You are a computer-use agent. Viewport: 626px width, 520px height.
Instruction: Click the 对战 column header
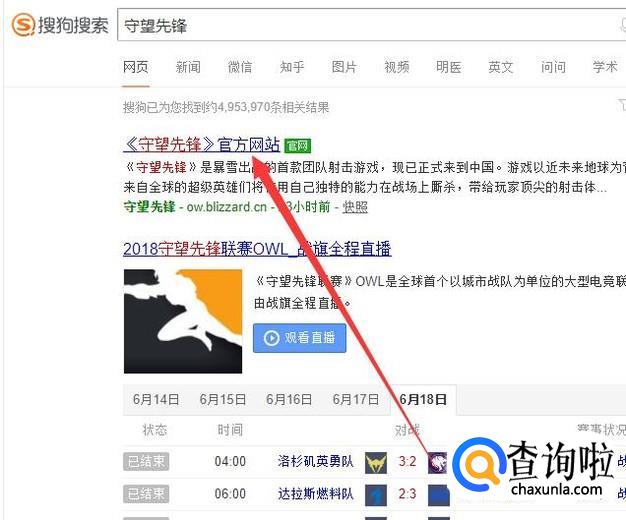pyautogui.click(x=407, y=430)
